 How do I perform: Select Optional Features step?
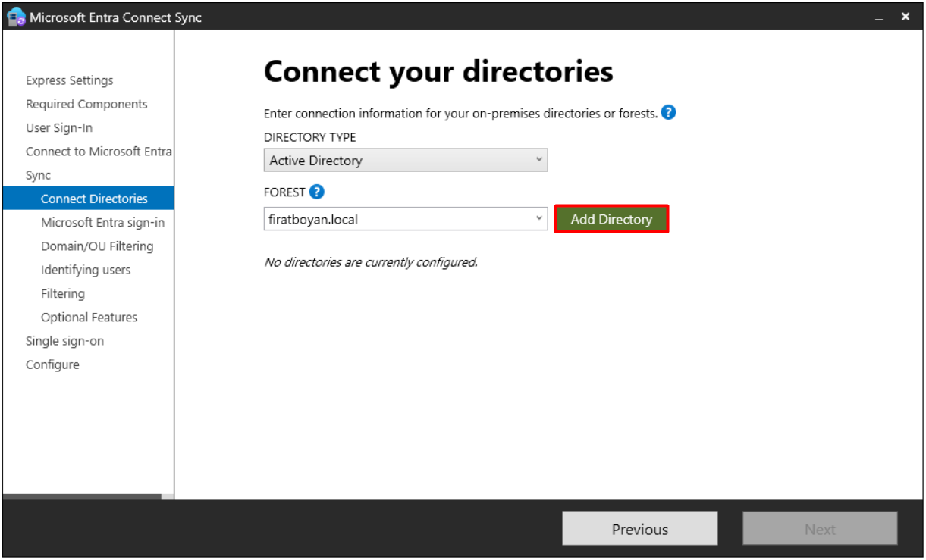(89, 317)
